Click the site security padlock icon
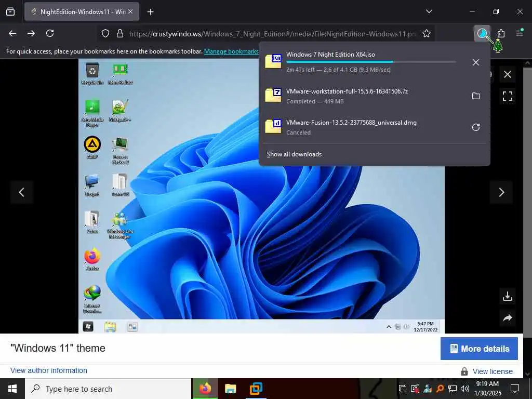Screen dimensions: 532x399 (120, 34)
